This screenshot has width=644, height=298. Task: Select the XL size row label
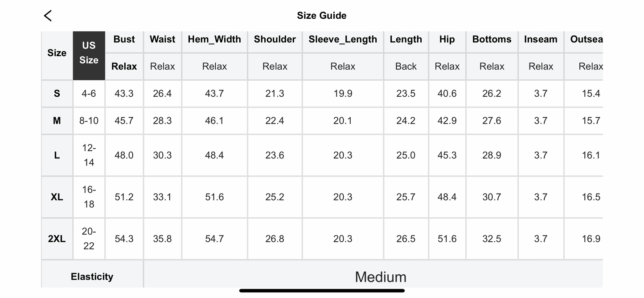point(57,197)
